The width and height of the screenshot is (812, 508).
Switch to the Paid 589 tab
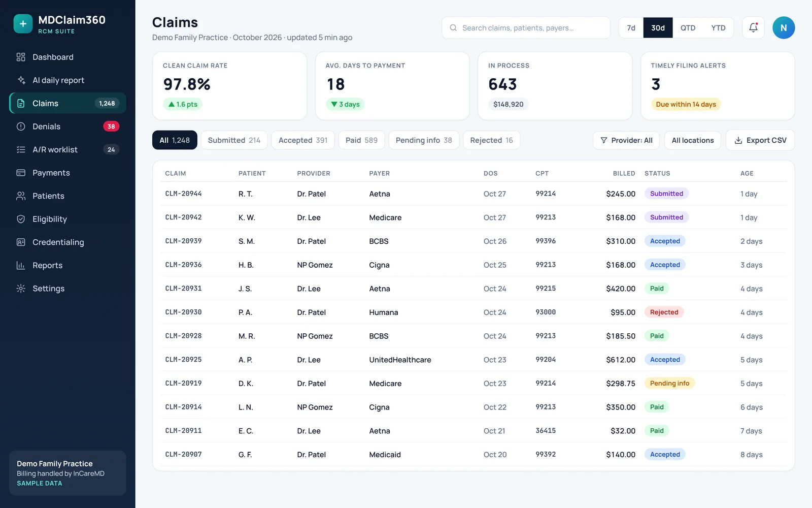(x=361, y=140)
